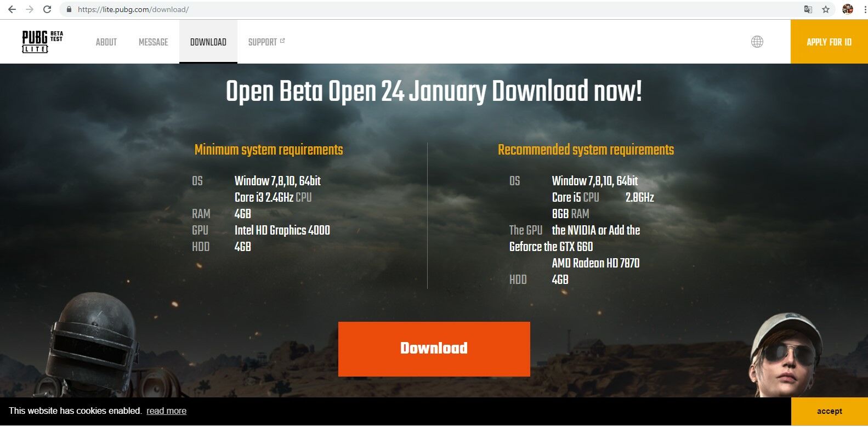
Task: Click the browser forward arrow
Action: click(30, 9)
